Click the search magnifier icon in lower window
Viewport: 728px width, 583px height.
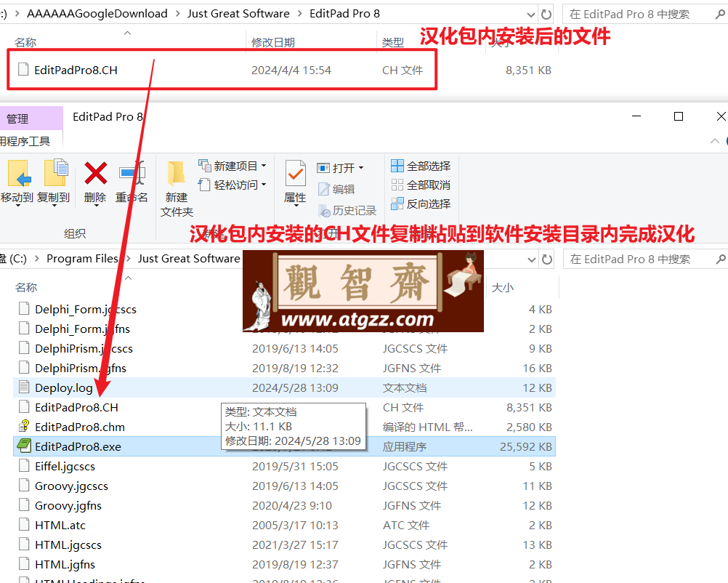coord(721,260)
